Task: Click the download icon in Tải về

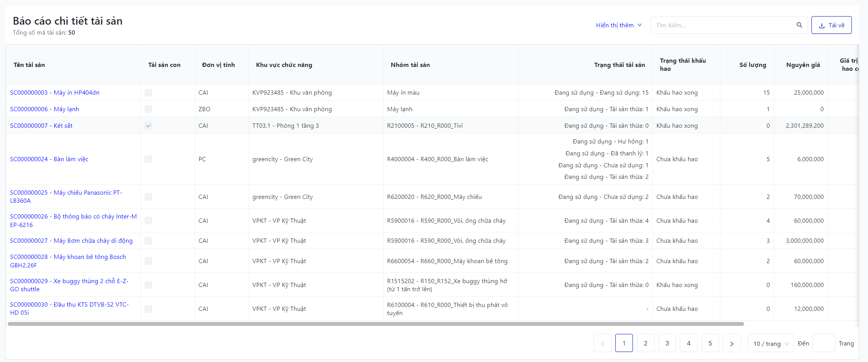Action: (x=821, y=25)
